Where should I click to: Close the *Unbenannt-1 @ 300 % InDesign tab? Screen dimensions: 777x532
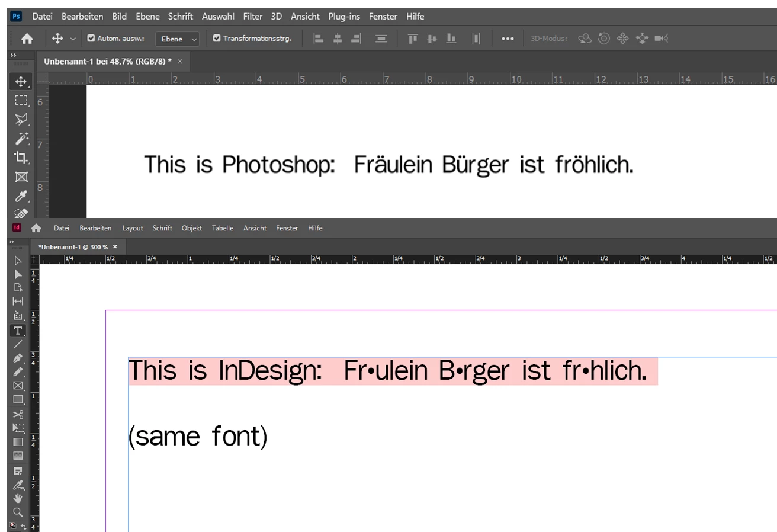click(115, 246)
